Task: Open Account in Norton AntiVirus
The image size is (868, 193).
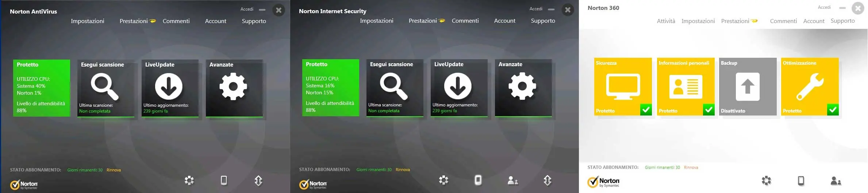Action: coord(216,21)
